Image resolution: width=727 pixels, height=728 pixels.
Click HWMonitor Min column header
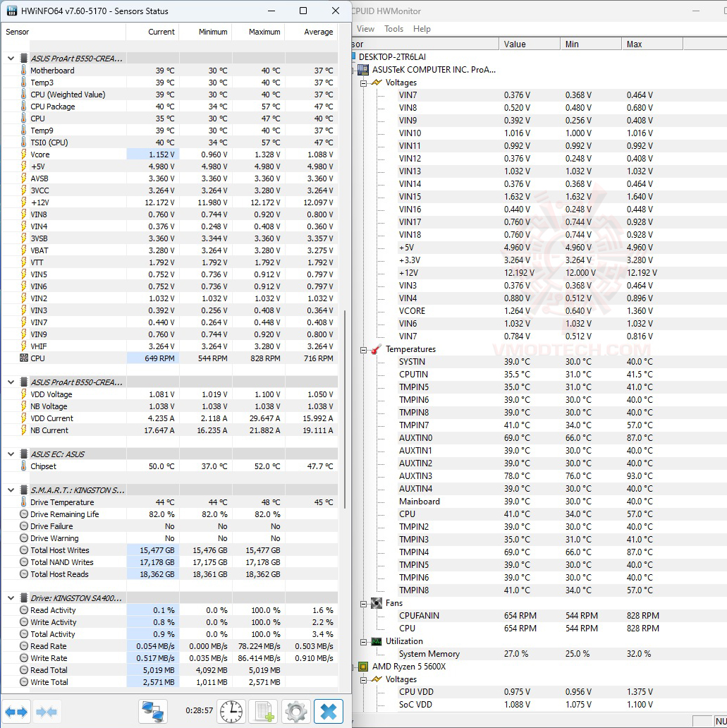(590, 44)
